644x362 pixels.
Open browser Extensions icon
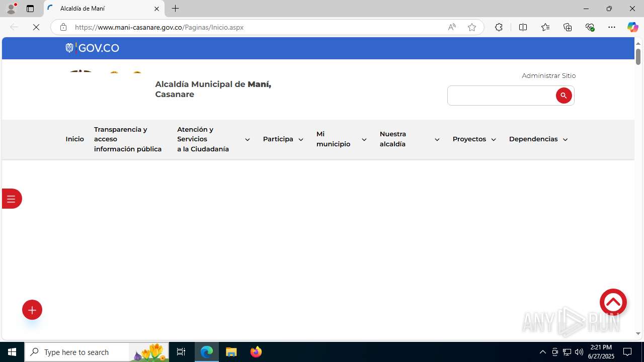(499, 27)
